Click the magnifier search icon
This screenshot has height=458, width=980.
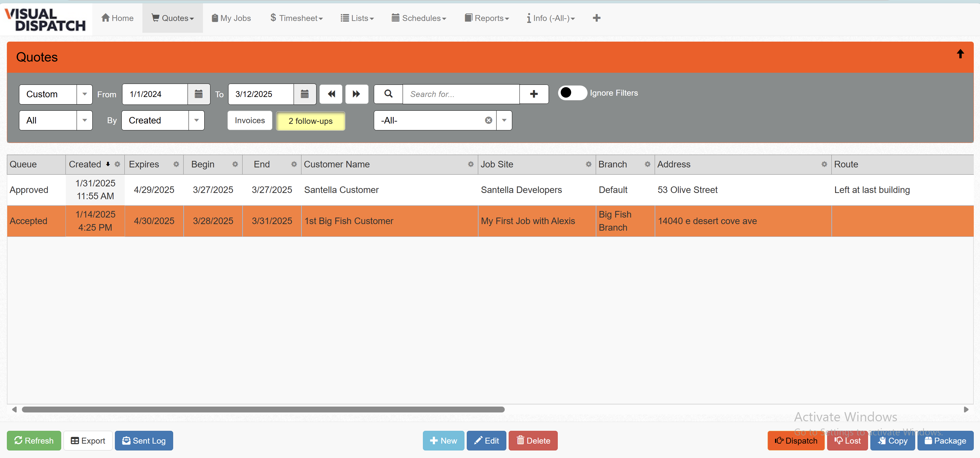(x=388, y=94)
